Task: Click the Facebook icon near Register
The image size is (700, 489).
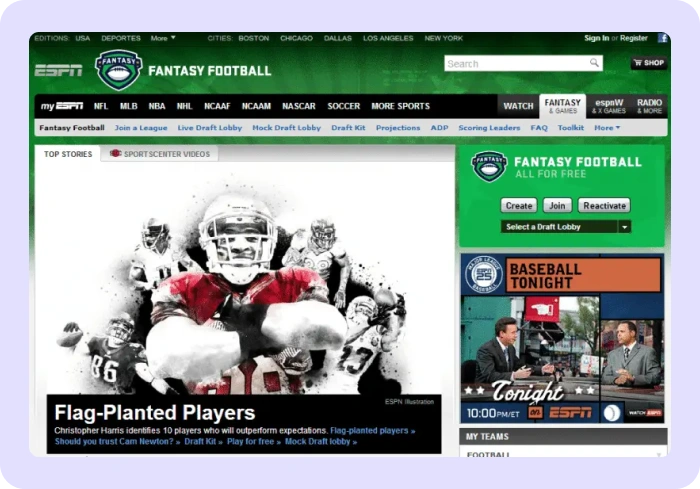Action: pyautogui.click(x=662, y=38)
